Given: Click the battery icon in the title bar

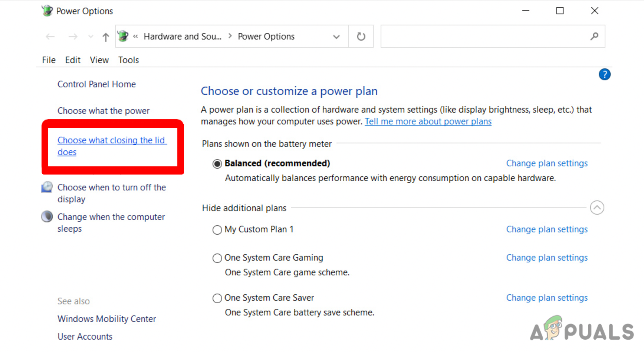Looking at the screenshot, I should pyautogui.click(x=47, y=11).
